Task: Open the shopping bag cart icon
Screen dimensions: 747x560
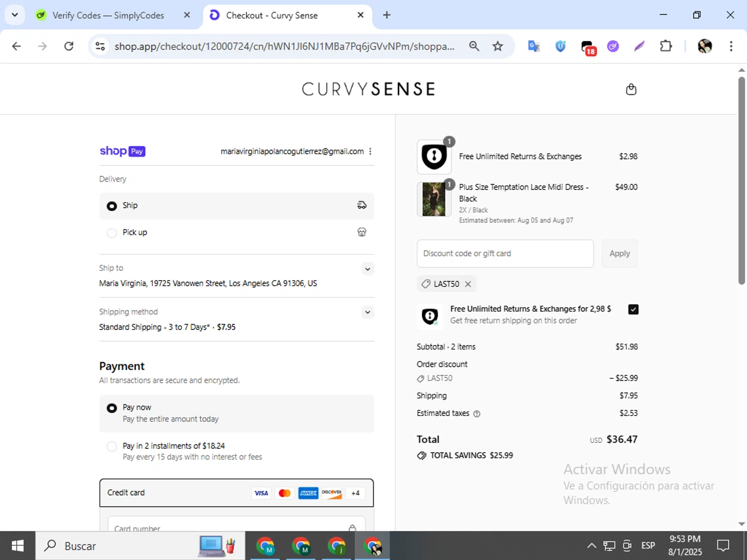Action: click(x=631, y=89)
